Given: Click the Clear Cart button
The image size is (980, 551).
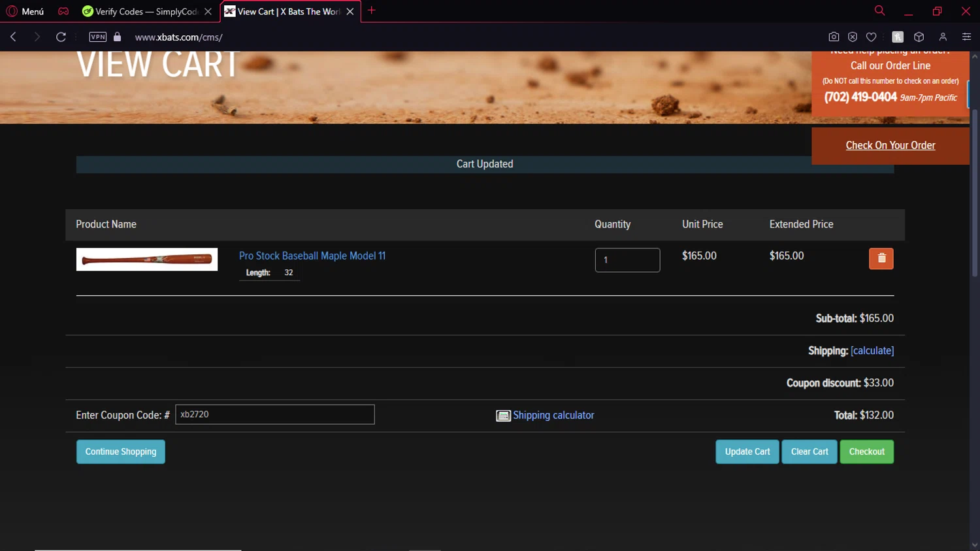Looking at the screenshot, I should (x=809, y=452).
